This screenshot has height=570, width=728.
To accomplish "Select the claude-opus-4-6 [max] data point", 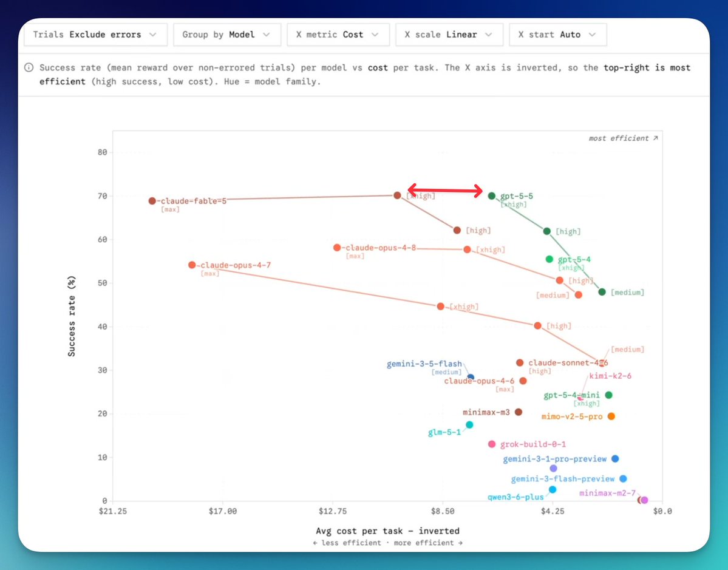I will pos(523,381).
